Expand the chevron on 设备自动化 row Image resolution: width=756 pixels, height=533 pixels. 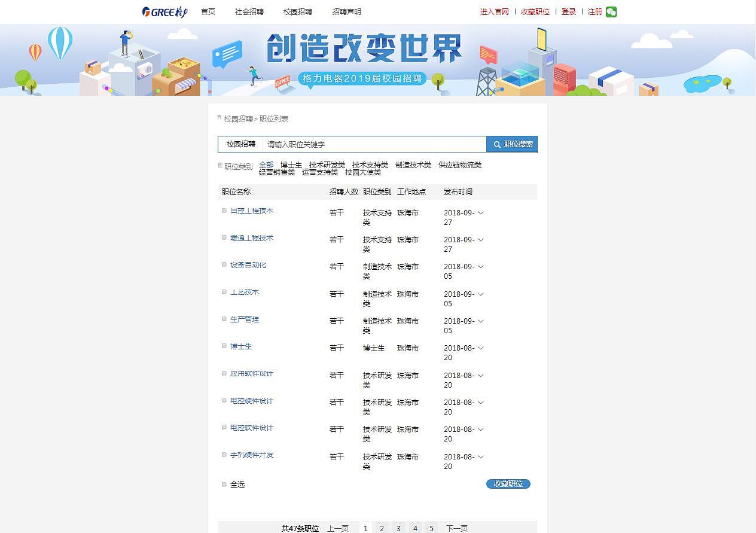[480, 266]
